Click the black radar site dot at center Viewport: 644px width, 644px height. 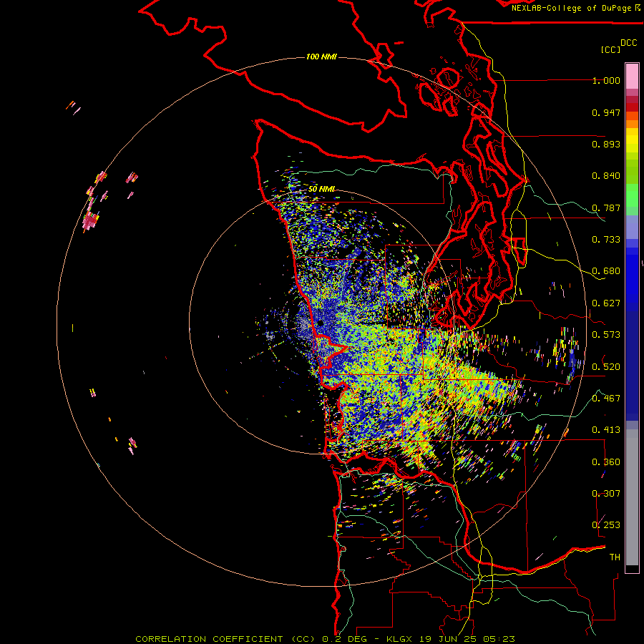[x=321, y=323]
